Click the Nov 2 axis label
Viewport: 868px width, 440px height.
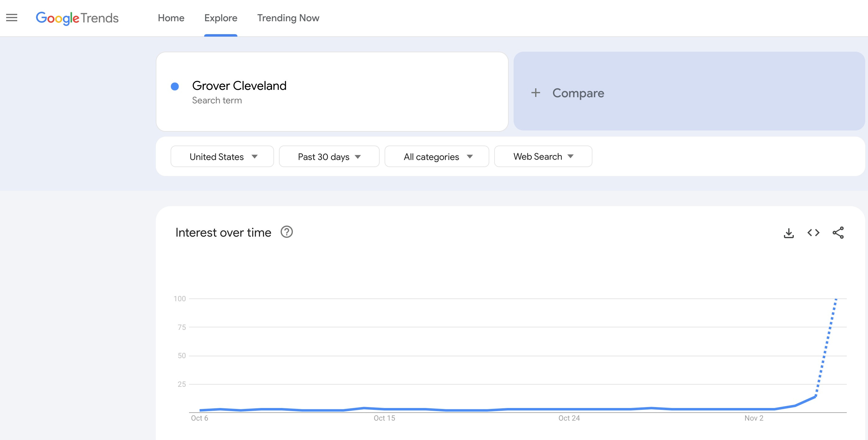tap(754, 418)
